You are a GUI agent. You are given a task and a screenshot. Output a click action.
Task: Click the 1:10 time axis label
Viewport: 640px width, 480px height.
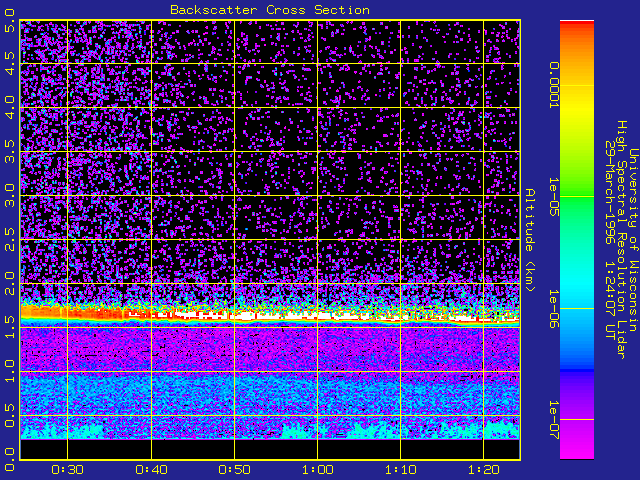coord(400,470)
